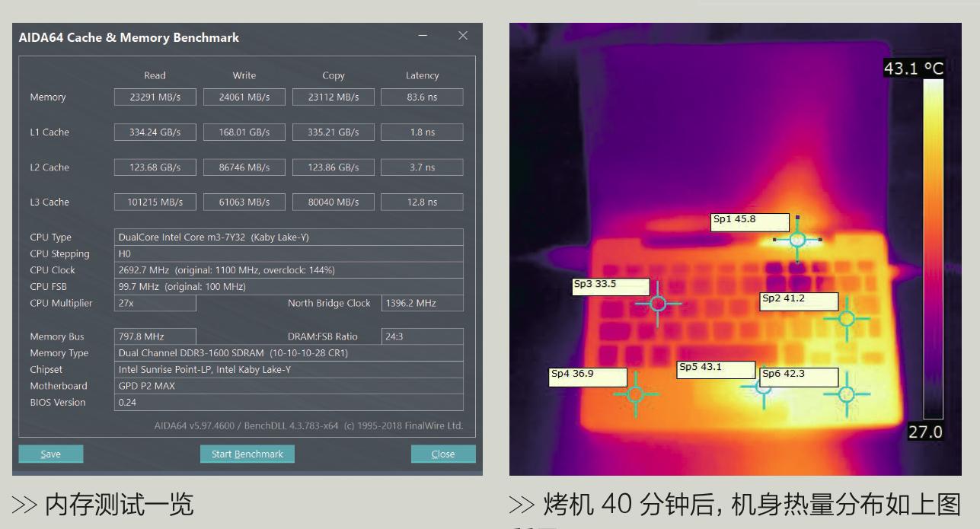Click the DRAM:FSB Ratio value 24:3

point(422,336)
